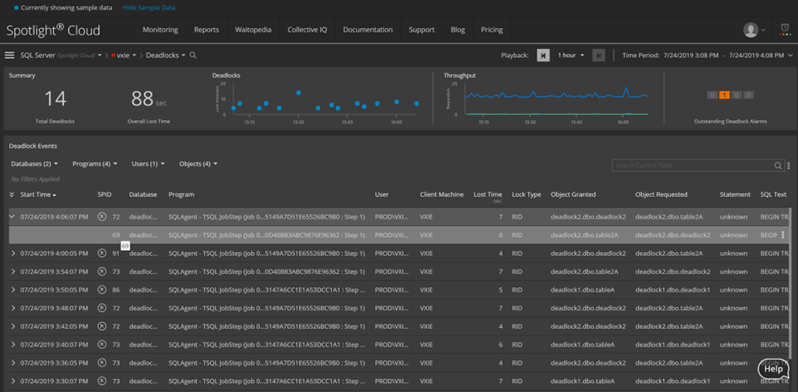The image size is (798, 392).
Task: Expand the 3:40:07 PM deadlock row
Action: 13,345
